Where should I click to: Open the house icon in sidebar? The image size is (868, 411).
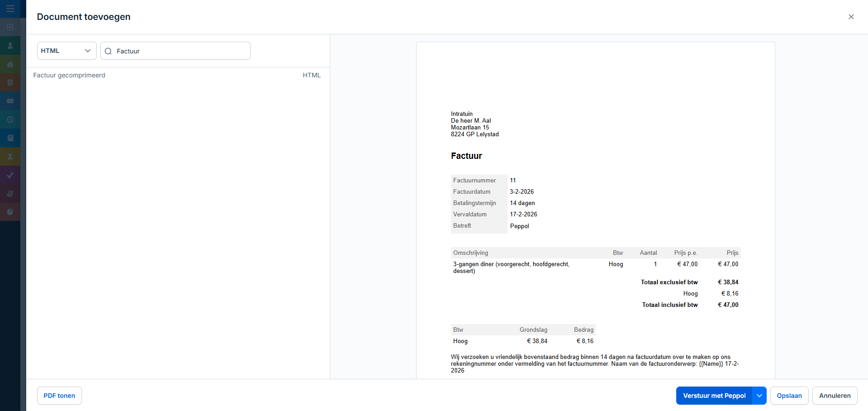coord(10,64)
